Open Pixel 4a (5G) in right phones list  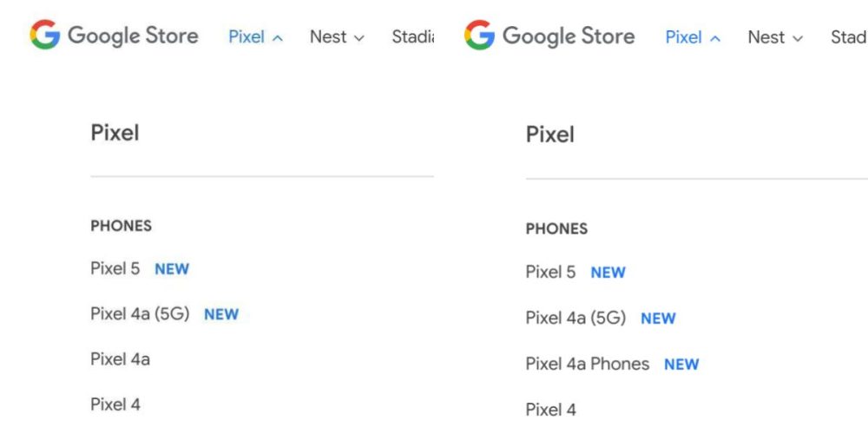coord(575,318)
